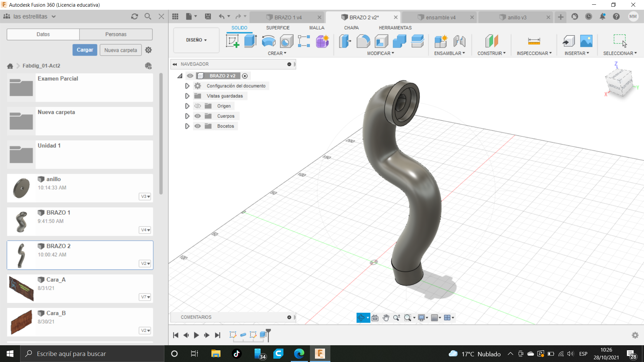
Task: Click the Save icon
Action: [x=208, y=16]
